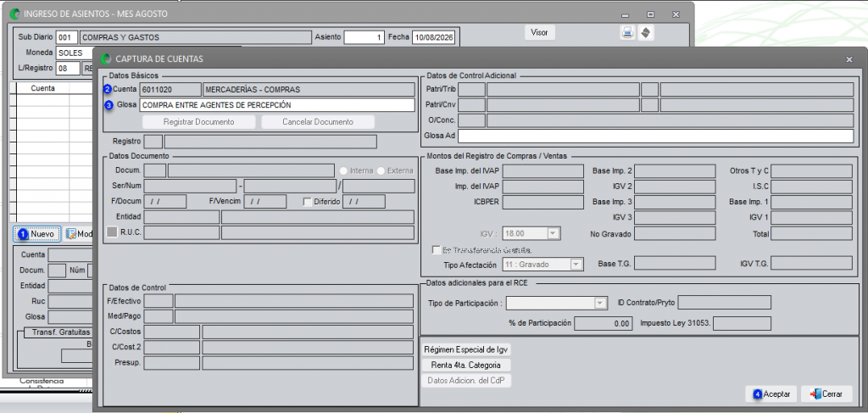Click the Impuesto Ley 31053 field
Screen dimensions: 868x413
click(742, 323)
